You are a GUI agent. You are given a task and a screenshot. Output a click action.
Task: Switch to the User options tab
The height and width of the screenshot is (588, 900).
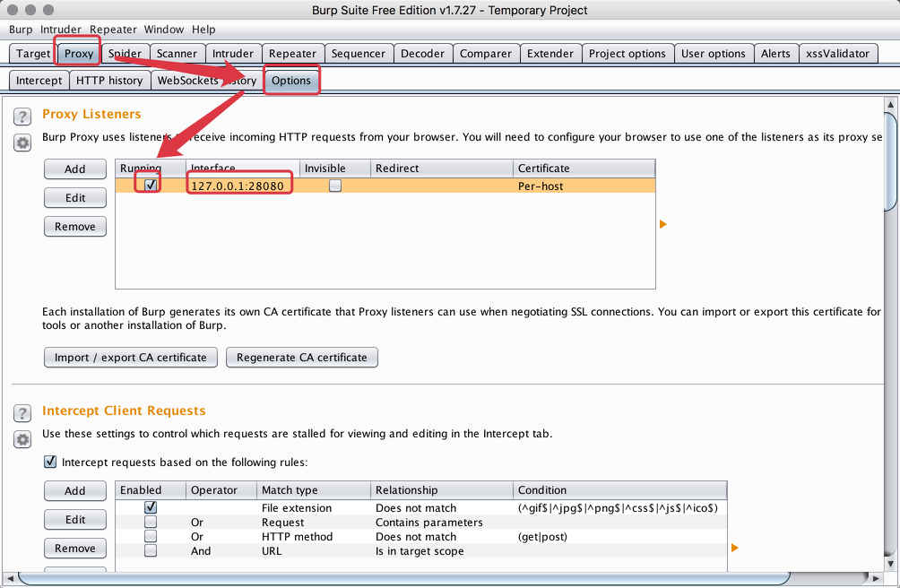714,54
